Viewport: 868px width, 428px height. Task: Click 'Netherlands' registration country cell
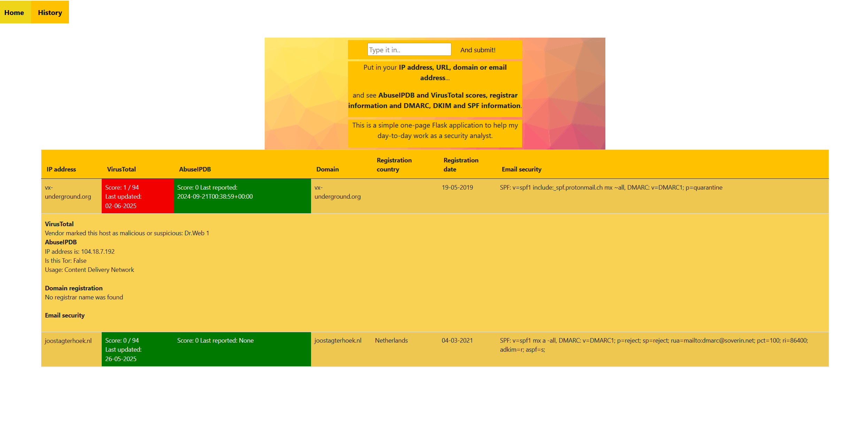click(391, 341)
